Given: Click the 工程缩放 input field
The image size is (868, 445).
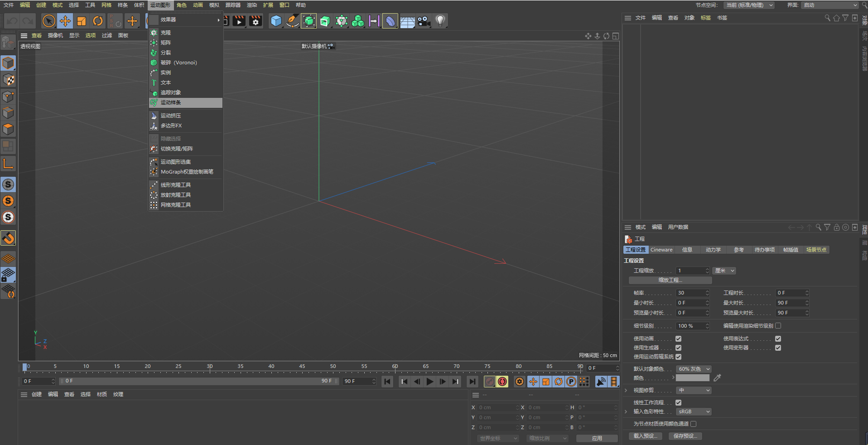Looking at the screenshot, I should 693,271.
